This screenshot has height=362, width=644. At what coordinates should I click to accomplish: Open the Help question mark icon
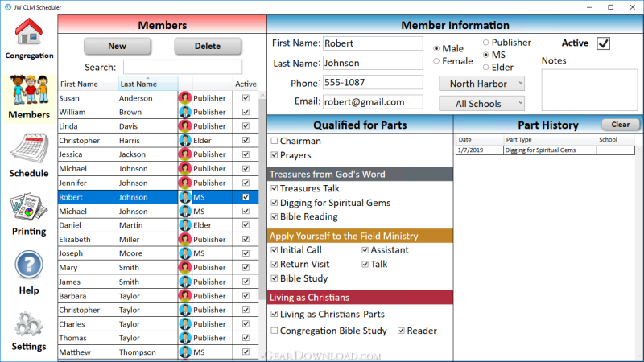point(29,265)
